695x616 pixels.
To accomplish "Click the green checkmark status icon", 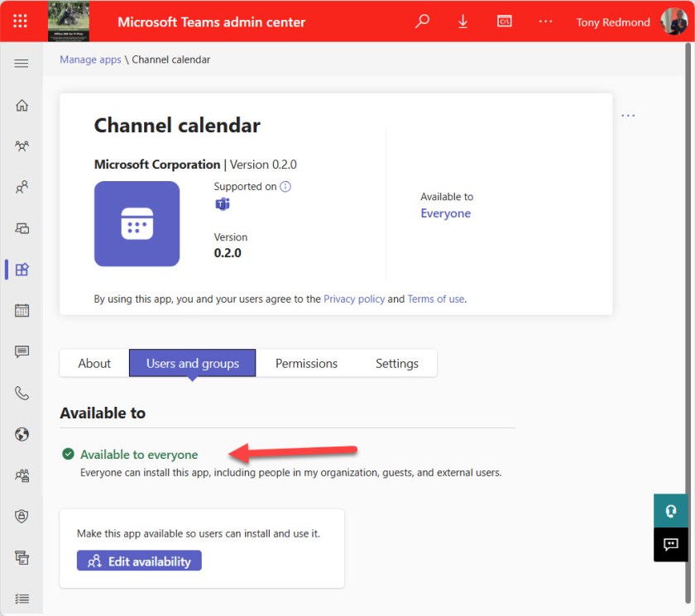I will point(68,454).
